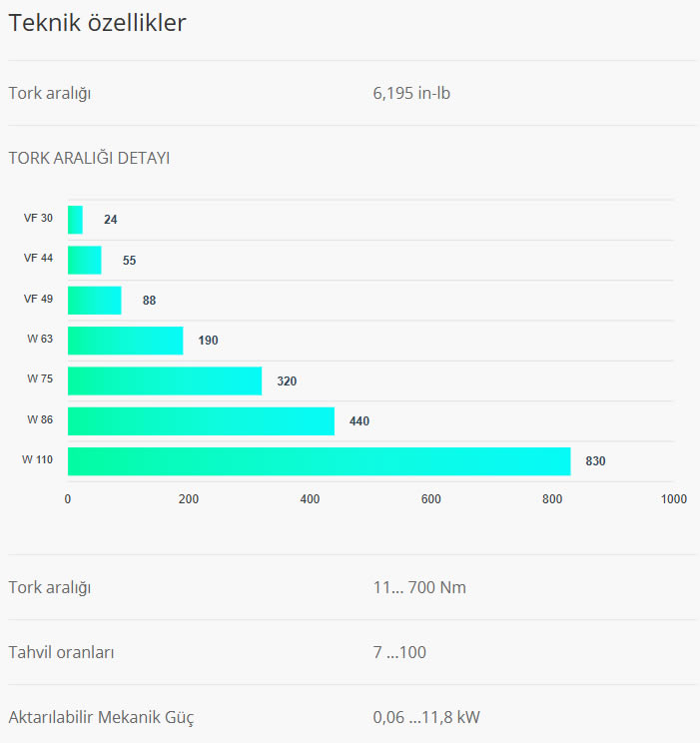Click the 190 data label
The width and height of the screenshot is (700, 743).
208,341
